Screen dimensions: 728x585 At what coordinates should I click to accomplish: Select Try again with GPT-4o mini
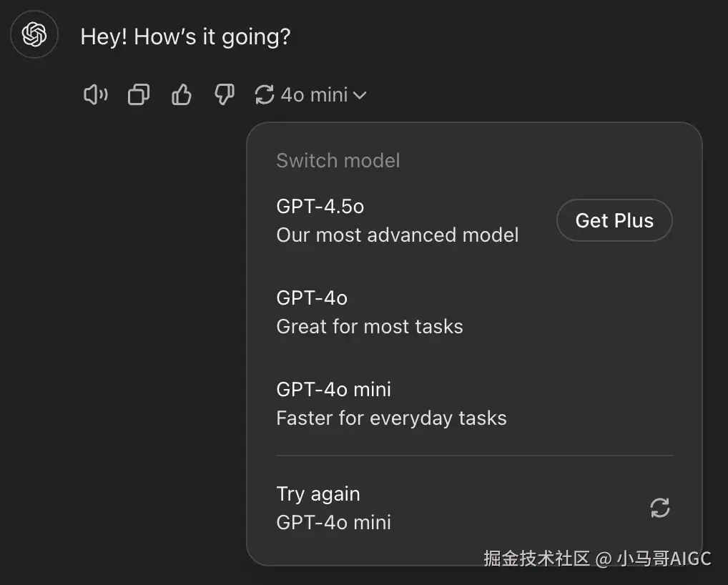tap(333, 508)
